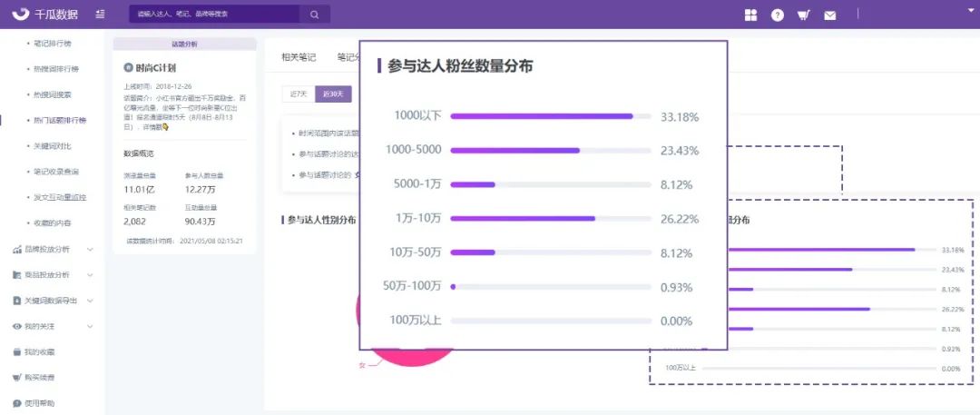Viewport: 980px width, 415px height.
Task: Expand the 商品投放分析 chevron
Action: click(90, 275)
